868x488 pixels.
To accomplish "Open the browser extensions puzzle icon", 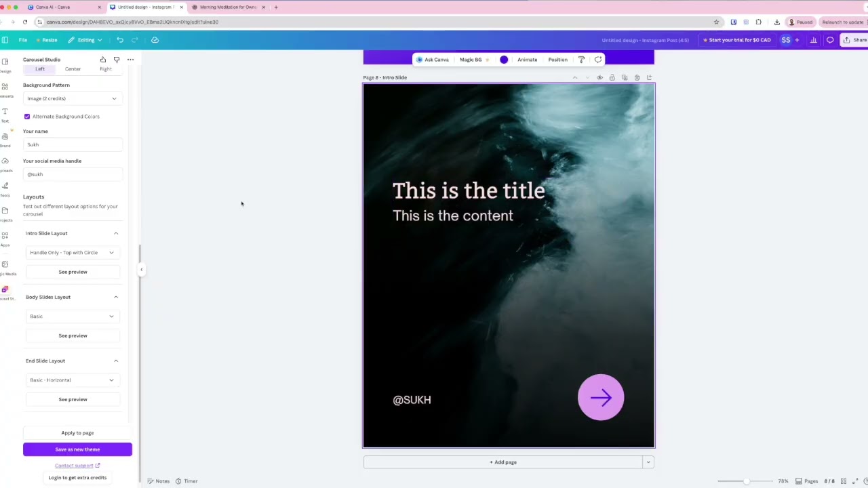I will [759, 22].
